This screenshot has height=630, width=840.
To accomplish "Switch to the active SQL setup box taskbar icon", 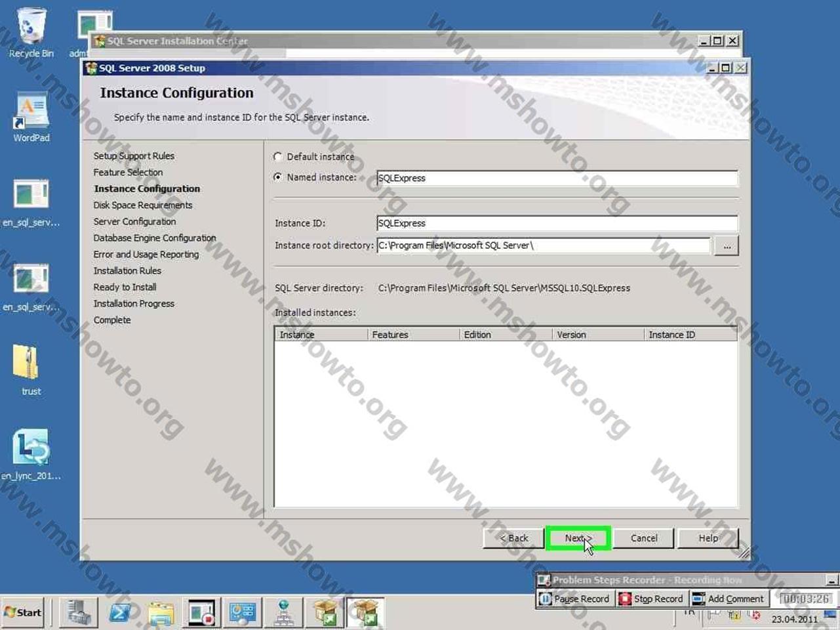I will point(365,613).
